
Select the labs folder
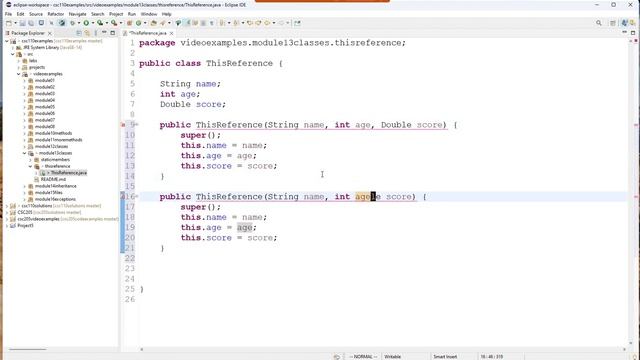tap(33, 60)
